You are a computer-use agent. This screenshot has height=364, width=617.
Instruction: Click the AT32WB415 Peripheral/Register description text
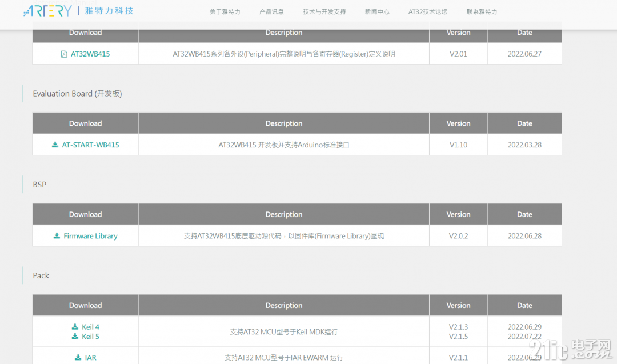[284, 54]
